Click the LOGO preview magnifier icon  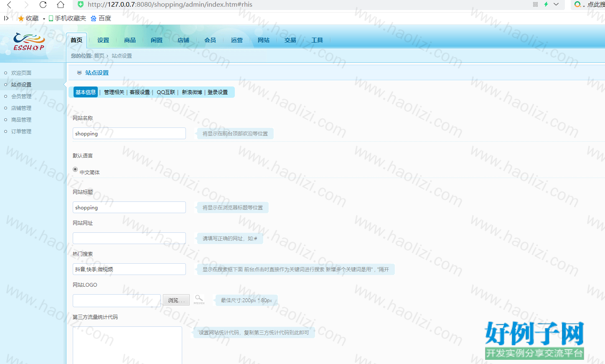pyautogui.click(x=199, y=300)
